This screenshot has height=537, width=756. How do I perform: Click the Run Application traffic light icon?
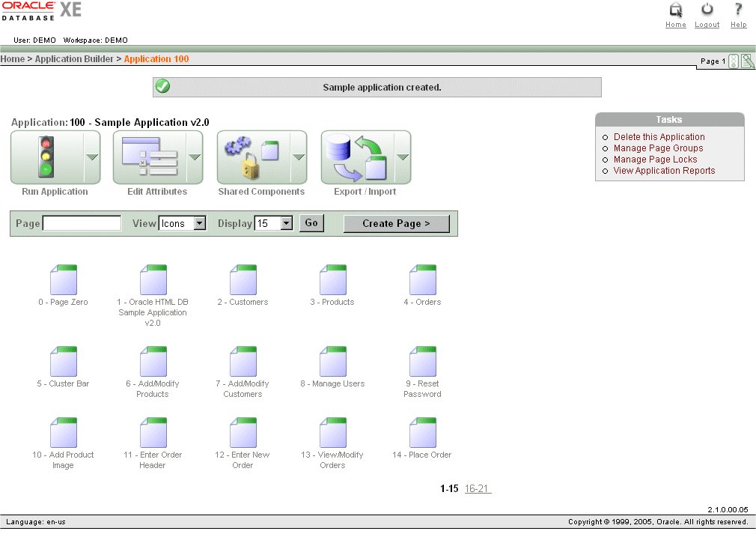(x=46, y=157)
